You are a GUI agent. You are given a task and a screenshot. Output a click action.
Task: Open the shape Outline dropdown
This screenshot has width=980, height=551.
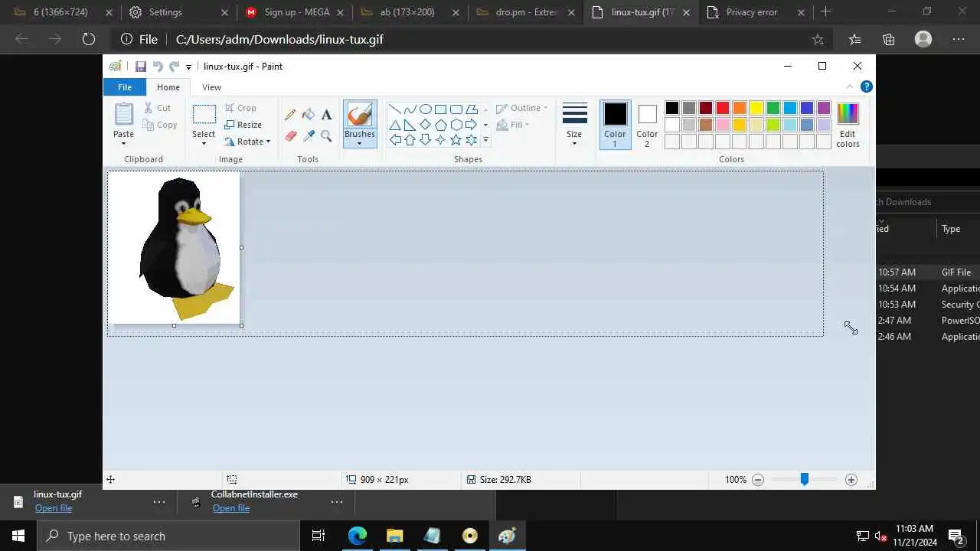tap(521, 108)
